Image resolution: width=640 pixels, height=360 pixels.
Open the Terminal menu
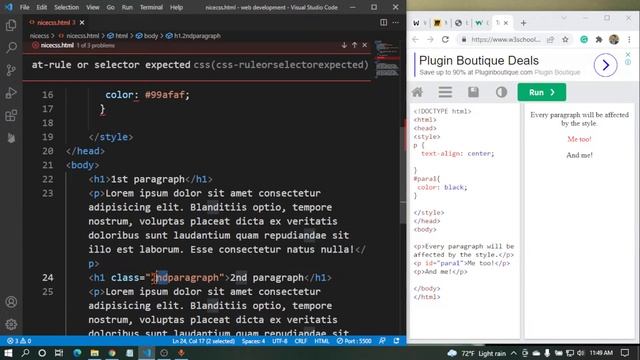[151, 7]
